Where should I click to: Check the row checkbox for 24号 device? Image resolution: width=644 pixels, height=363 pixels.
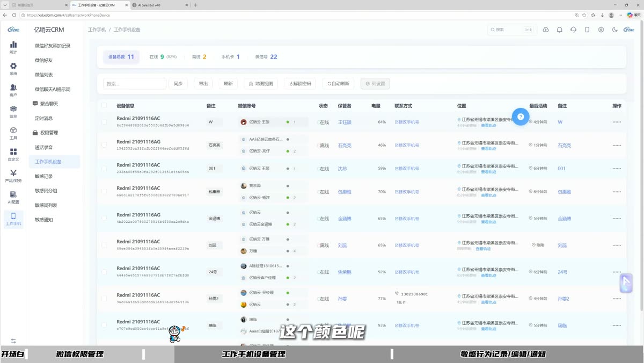tap(104, 272)
